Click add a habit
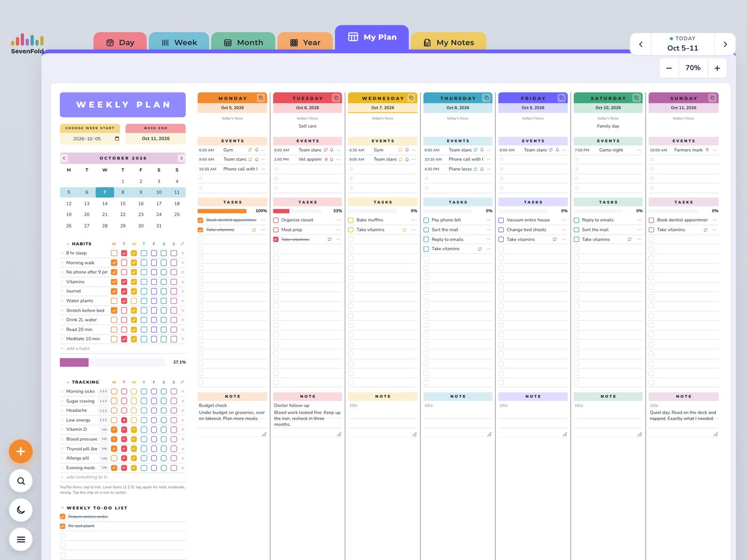The width and height of the screenshot is (747, 560). (x=78, y=349)
